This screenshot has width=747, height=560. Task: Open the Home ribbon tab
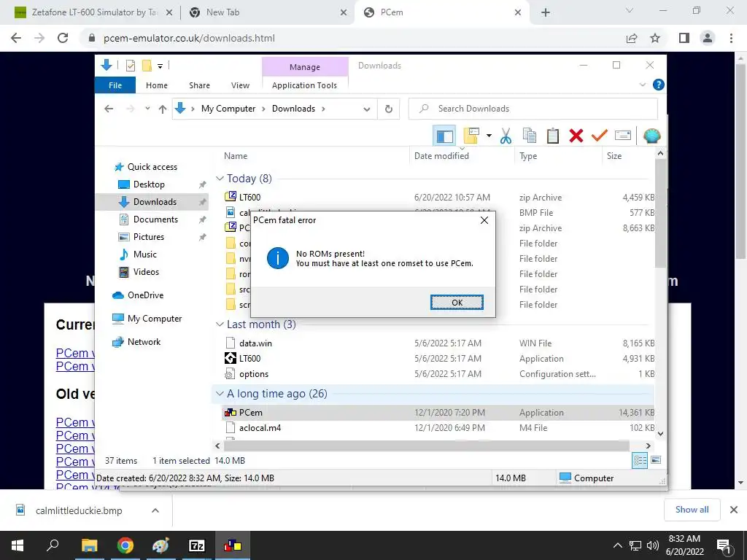tap(157, 85)
